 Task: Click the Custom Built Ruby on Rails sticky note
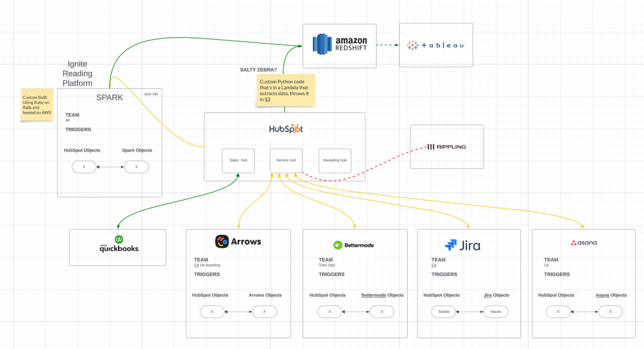37,105
